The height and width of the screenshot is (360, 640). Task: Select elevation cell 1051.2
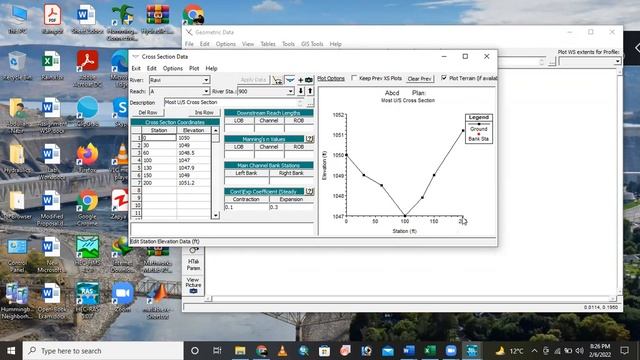tap(193, 183)
